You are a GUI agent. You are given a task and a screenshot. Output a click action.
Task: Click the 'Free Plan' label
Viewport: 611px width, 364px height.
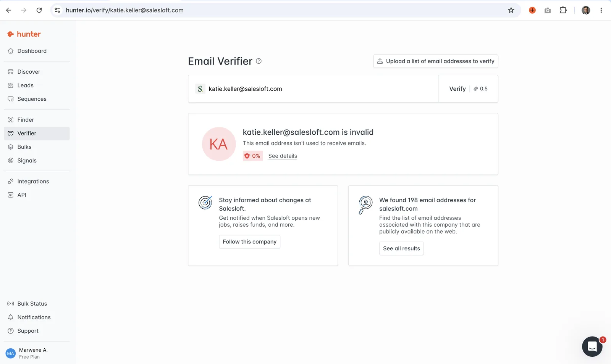tap(29, 357)
